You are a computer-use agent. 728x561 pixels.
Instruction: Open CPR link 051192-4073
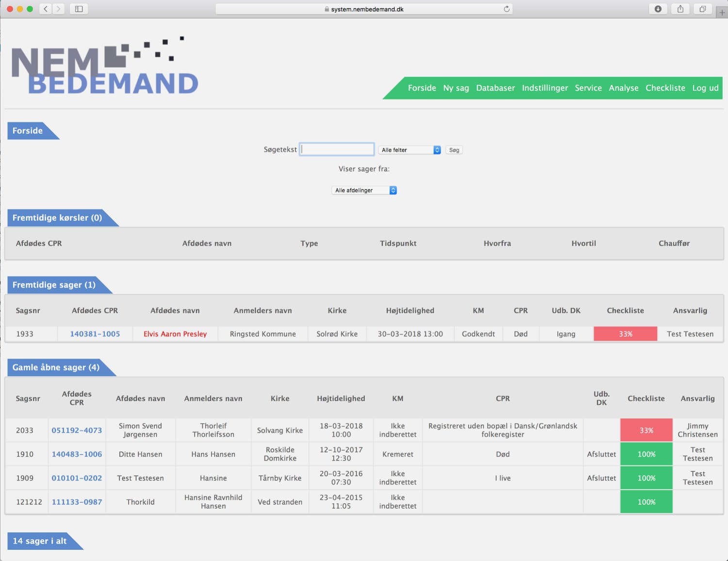(x=77, y=430)
